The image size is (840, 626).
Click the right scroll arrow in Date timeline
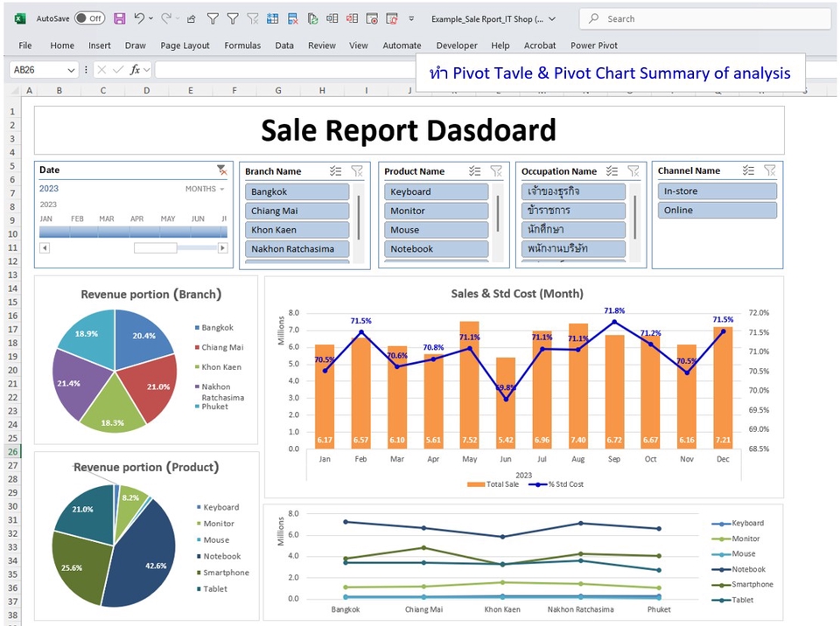point(223,248)
